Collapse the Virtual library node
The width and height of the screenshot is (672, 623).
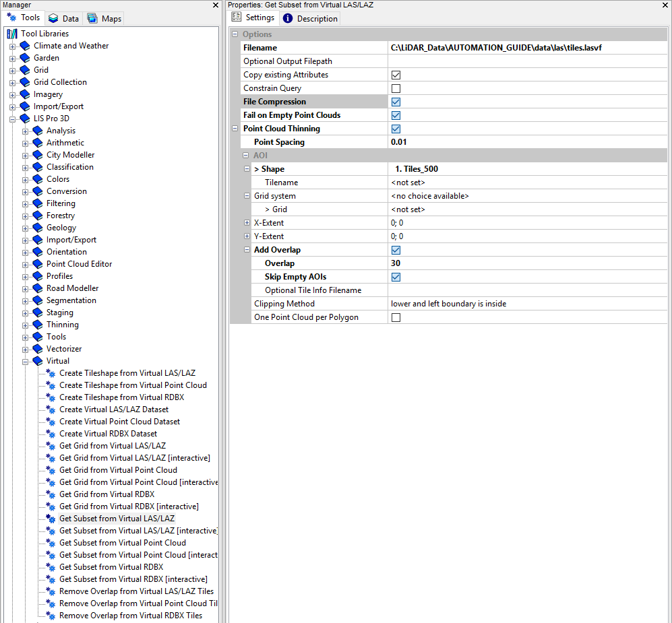click(x=26, y=362)
